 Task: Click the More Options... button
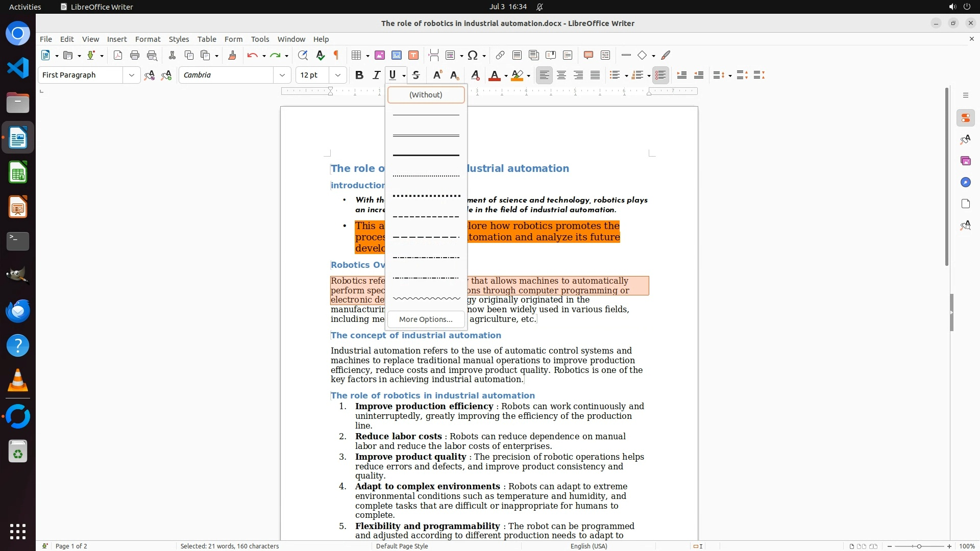(x=426, y=319)
